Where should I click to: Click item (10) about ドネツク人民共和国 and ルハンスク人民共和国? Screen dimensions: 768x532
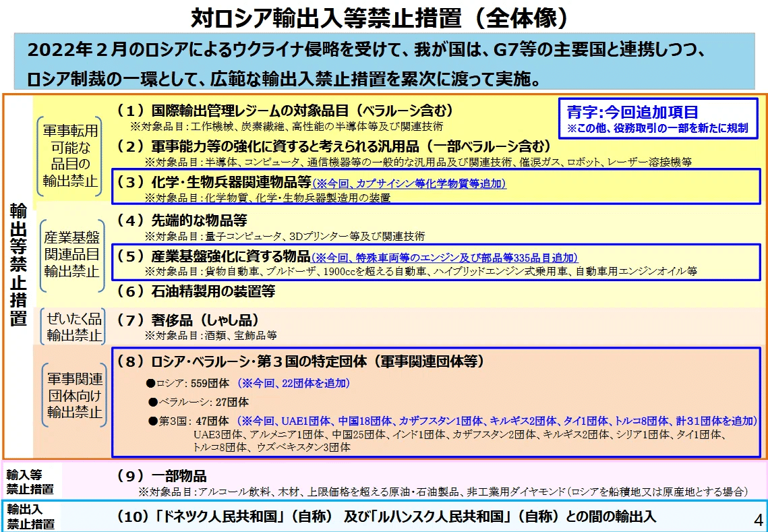[387, 516]
